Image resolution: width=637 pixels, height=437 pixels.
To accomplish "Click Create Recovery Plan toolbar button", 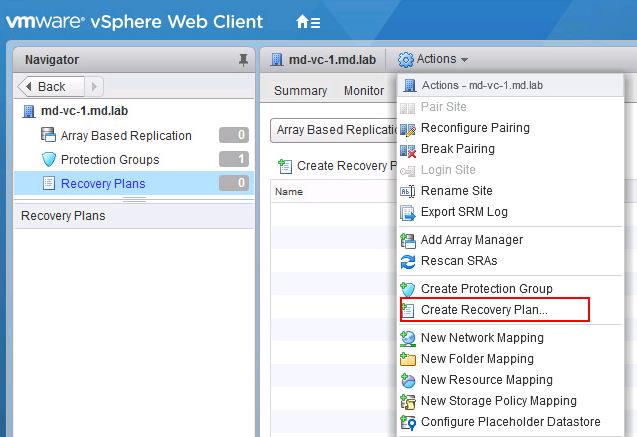I will [x=337, y=166].
